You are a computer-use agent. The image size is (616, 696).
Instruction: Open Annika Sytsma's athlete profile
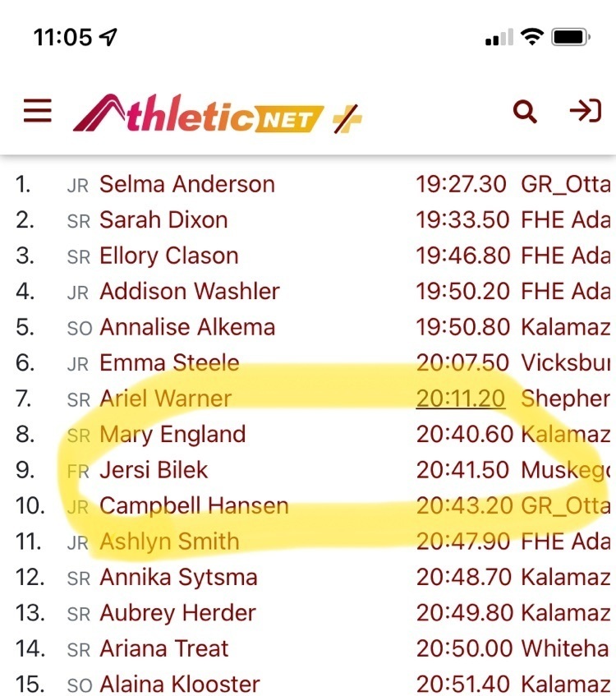(x=178, y=578)
